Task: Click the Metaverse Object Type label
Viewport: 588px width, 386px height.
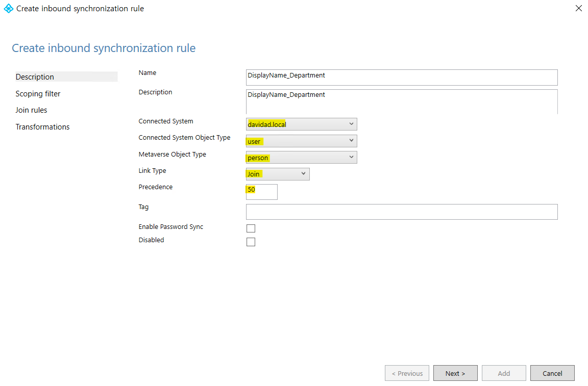Action: click(172, 154)
